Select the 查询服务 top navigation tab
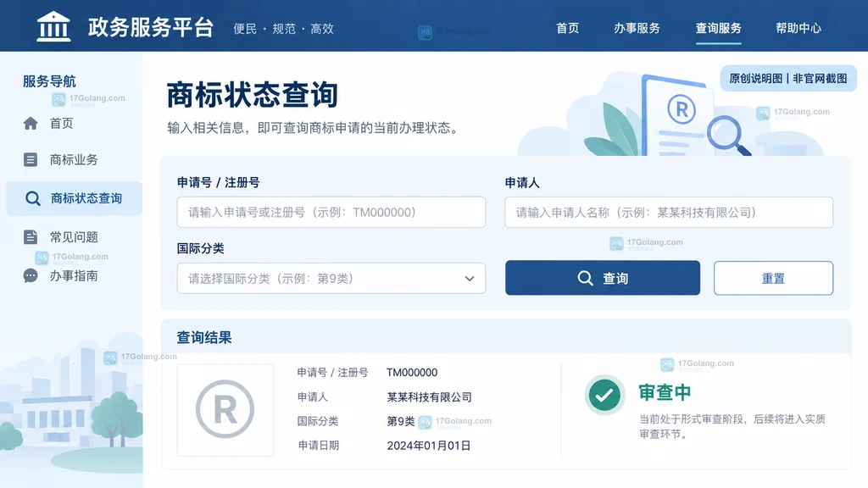Image resolution: width=868 pixels, height=488 pixels. click(718, 28)
